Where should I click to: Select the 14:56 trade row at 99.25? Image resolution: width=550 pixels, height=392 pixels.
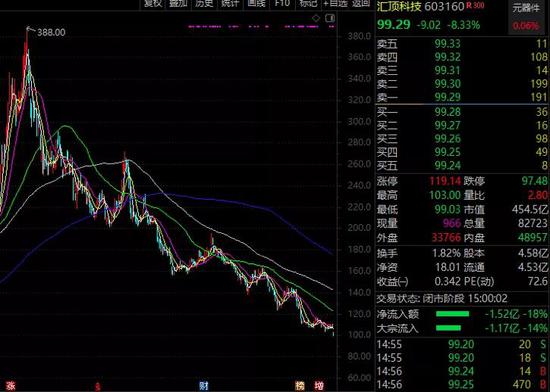click(462, 385)
